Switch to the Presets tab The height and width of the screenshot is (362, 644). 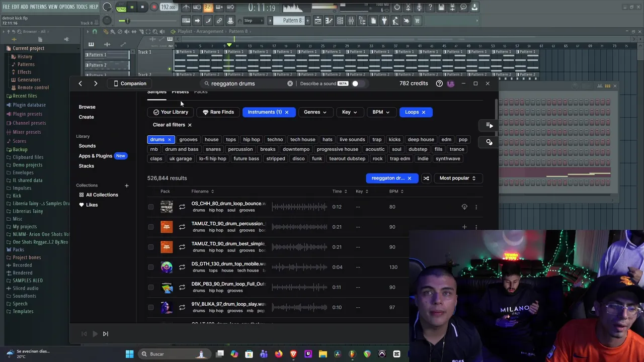(180, 92)
